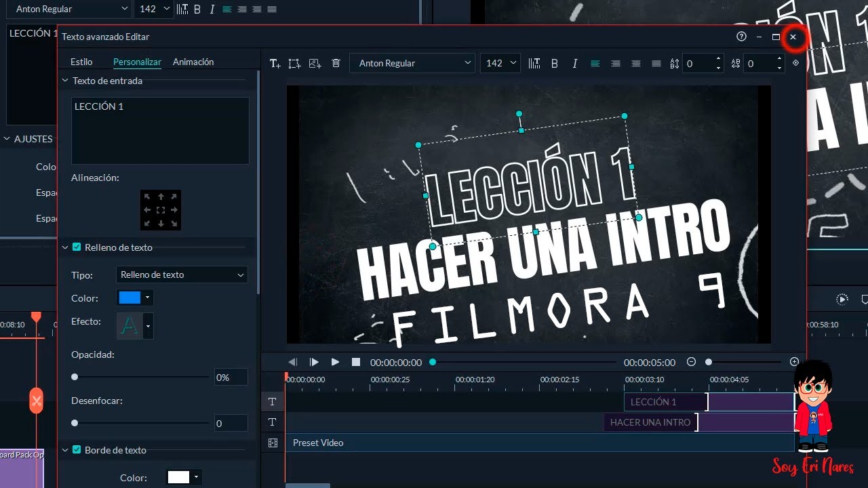
Task: Select the film-strip icon of Preset Video track
Action: 273,443
